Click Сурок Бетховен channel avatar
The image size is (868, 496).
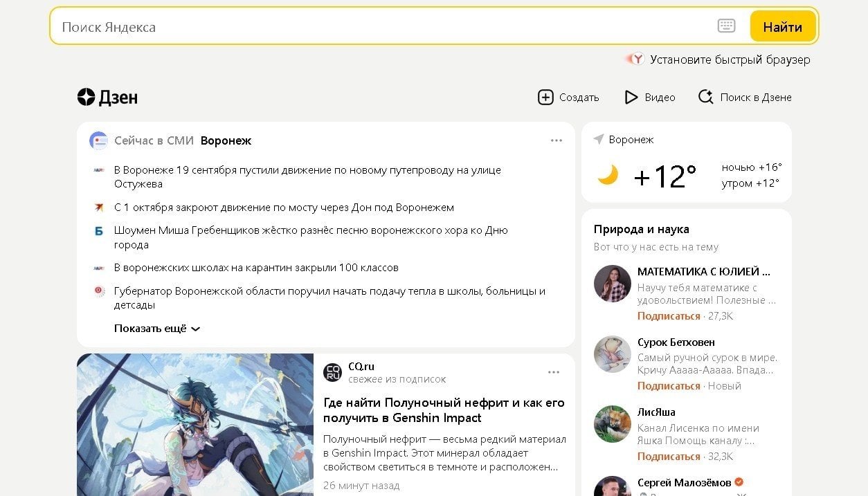(613, 354)
